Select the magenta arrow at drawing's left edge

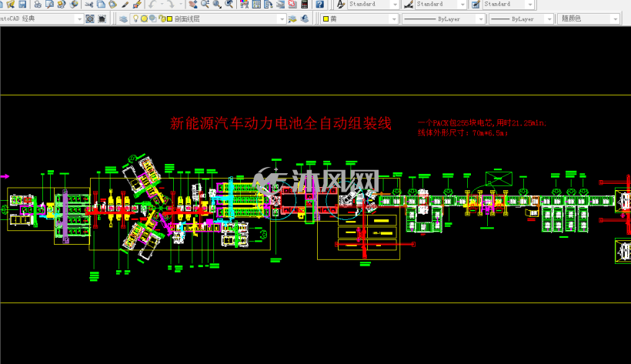click(x=5, y=176)
